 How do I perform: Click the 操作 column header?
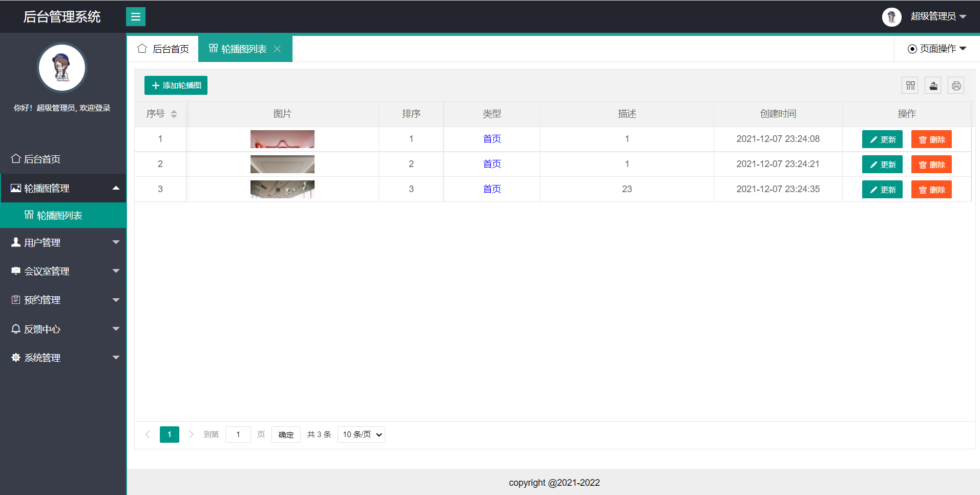point(907,114)
